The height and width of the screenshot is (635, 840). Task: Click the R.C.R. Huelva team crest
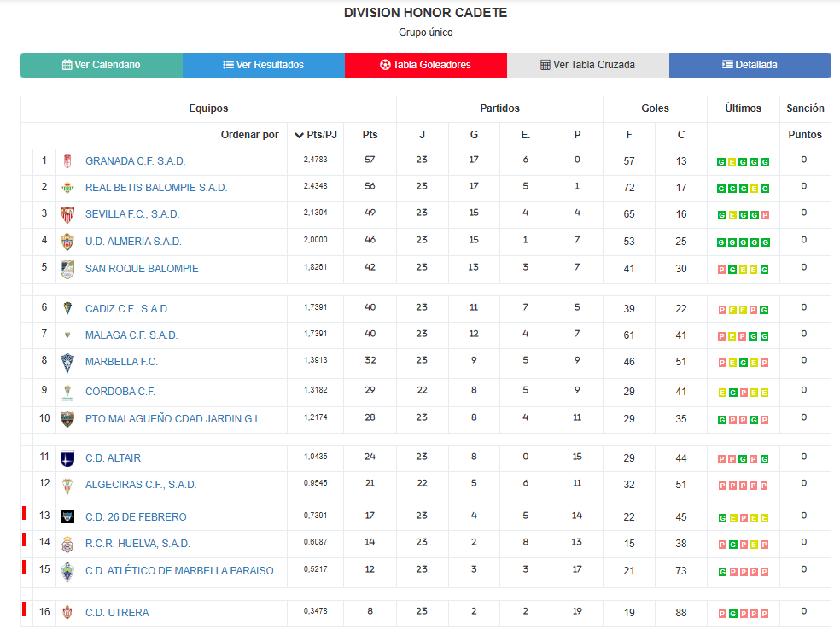pyautogui.click(x=67, y=544)
